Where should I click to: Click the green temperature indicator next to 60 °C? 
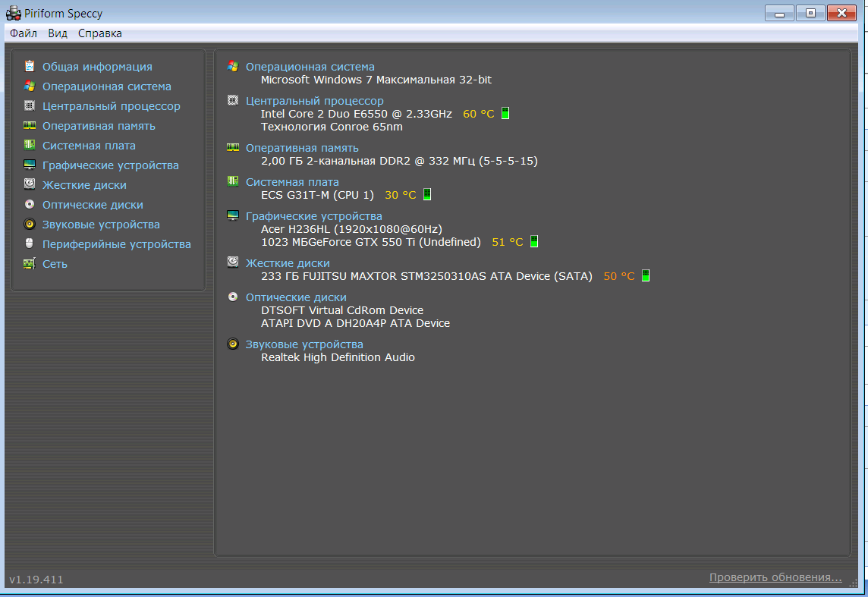(x=505, y=114)
